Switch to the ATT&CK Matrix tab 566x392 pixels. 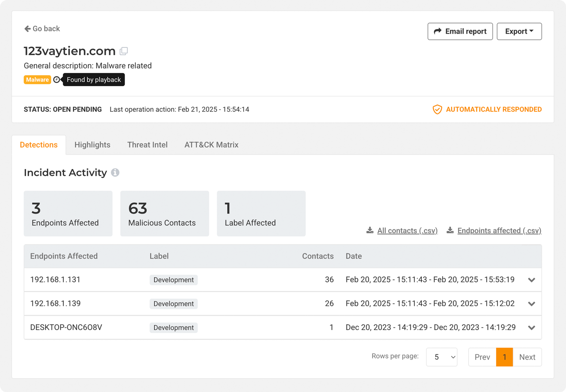click(211, 145)
